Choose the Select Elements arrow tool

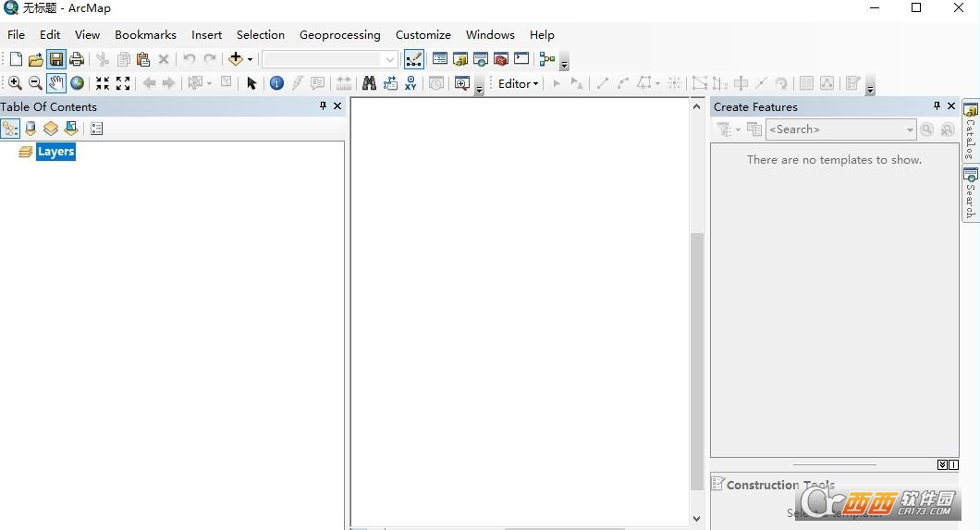click(251, 83)
